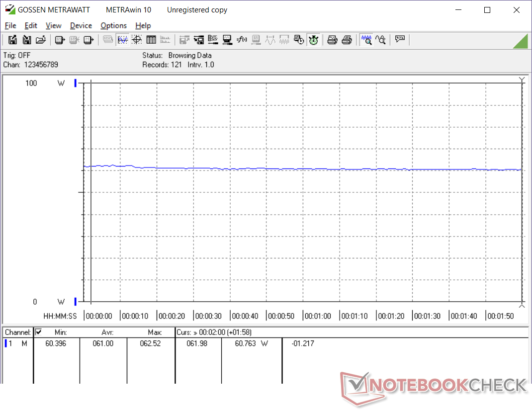Image resolution: width=532 pixels, height=413 pixels.
Task: Click the vertical cursor line in chart
Action: click(x=91, y=192)
